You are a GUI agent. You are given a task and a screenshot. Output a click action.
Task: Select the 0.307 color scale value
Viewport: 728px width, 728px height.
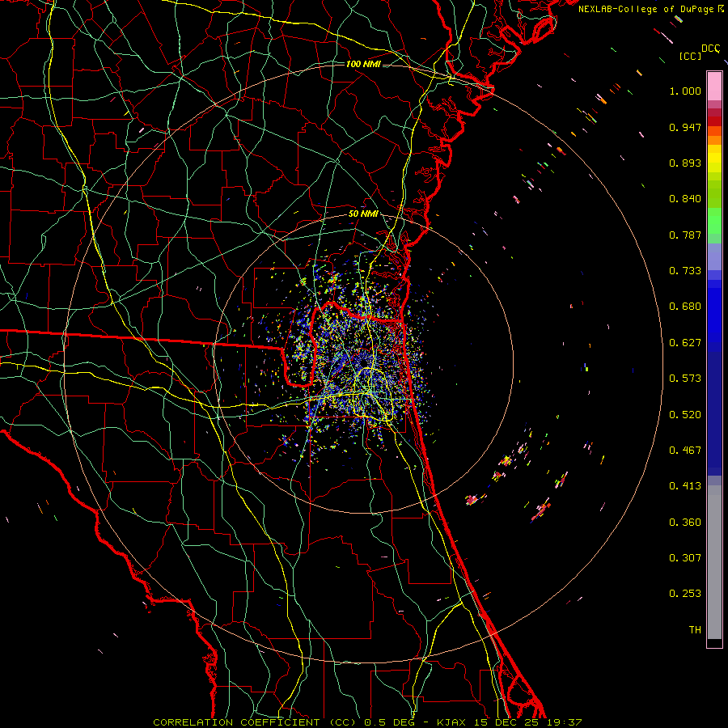click(685, 558)
